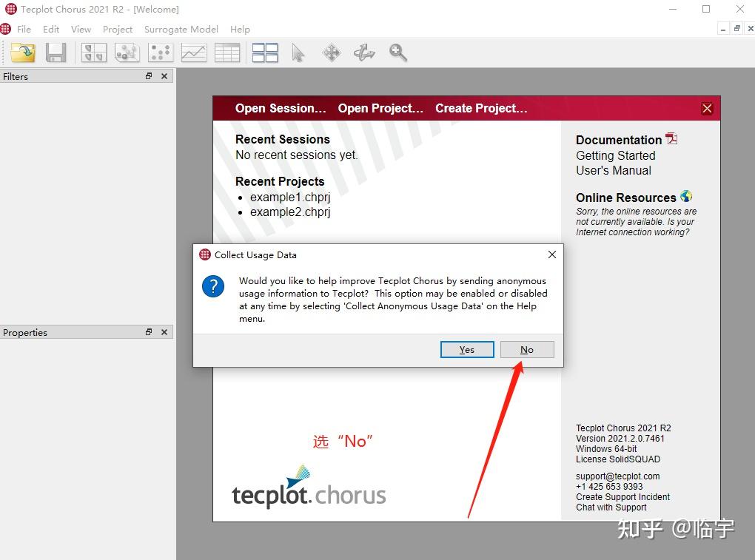Select the scatter plot view icon

tap(159, 53)
